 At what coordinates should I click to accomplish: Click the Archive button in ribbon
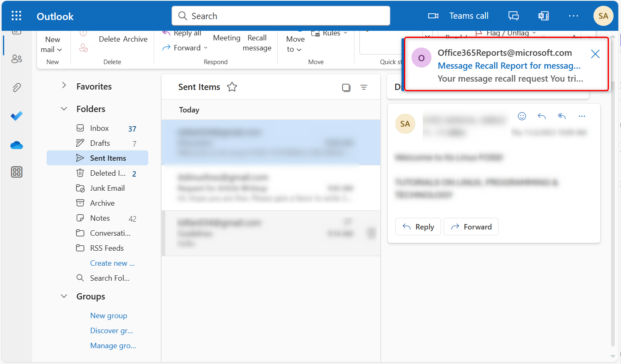(x=135, y=39)
